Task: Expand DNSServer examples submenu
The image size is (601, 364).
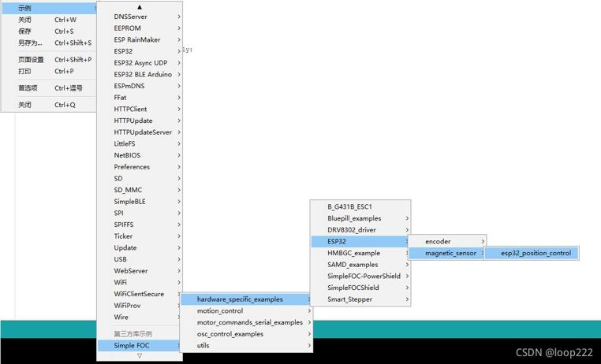Action: (x=140, y=17)
